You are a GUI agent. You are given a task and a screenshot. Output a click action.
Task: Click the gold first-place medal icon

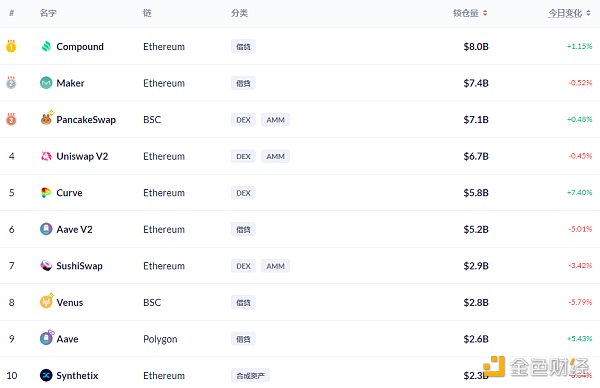pos(11,46)
